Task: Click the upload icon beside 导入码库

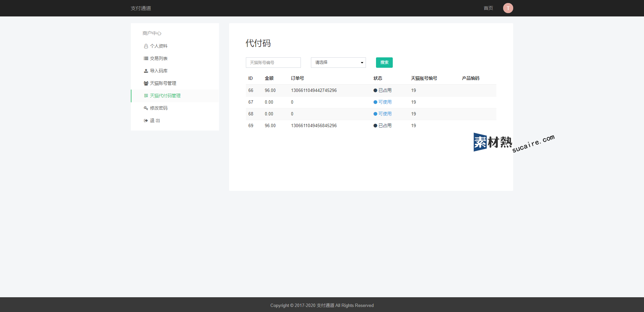Action: pyautogui.click(x=146, y=71)
